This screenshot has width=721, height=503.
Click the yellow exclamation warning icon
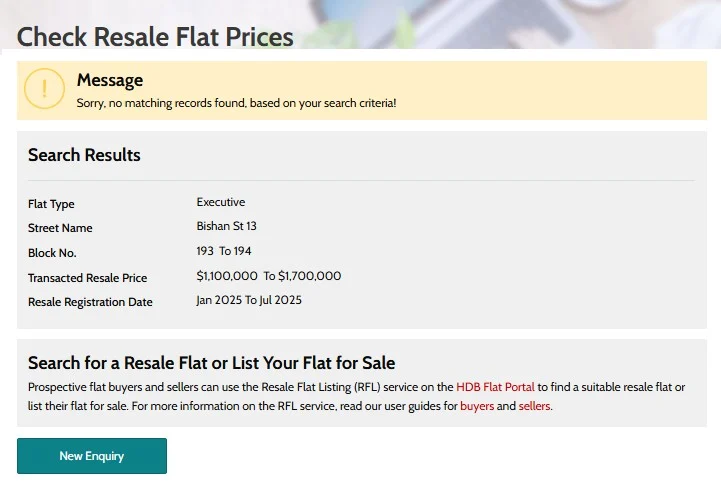pyautogui.click(x=44, y=89)
